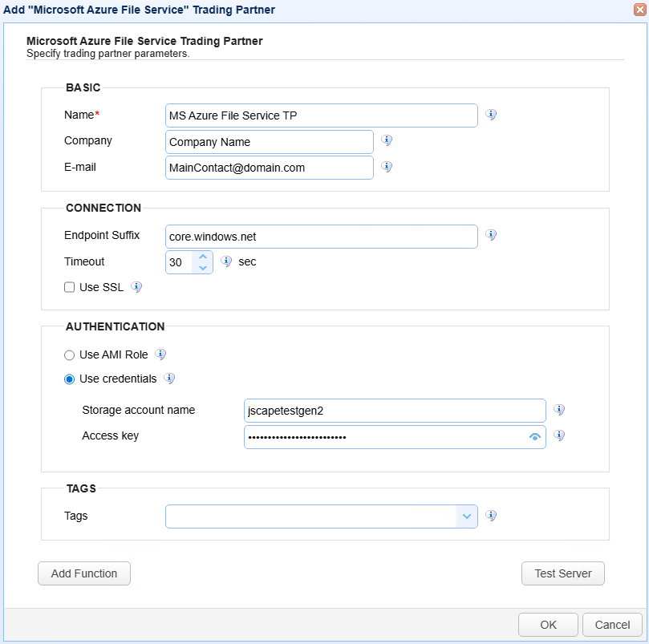Screen dimensions: 649x644
Task: Click the info icon next to Use SSL
Action: [136, 287]
